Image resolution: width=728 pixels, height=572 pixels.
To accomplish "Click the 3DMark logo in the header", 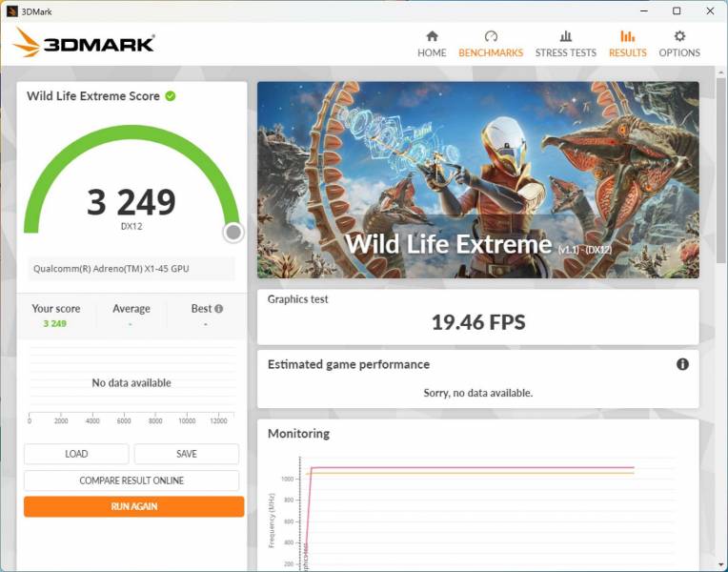I will coord(85,43).
